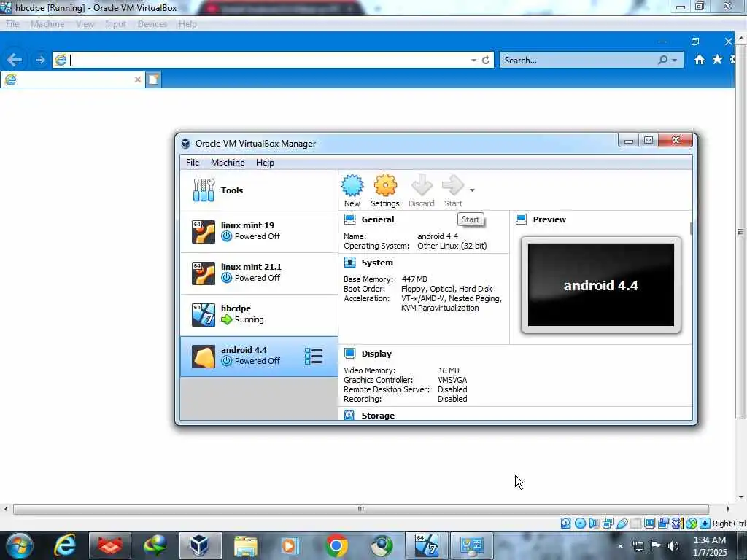Click the guest horizontal scrollbar
Screen dimensions: 747x560
360,509
